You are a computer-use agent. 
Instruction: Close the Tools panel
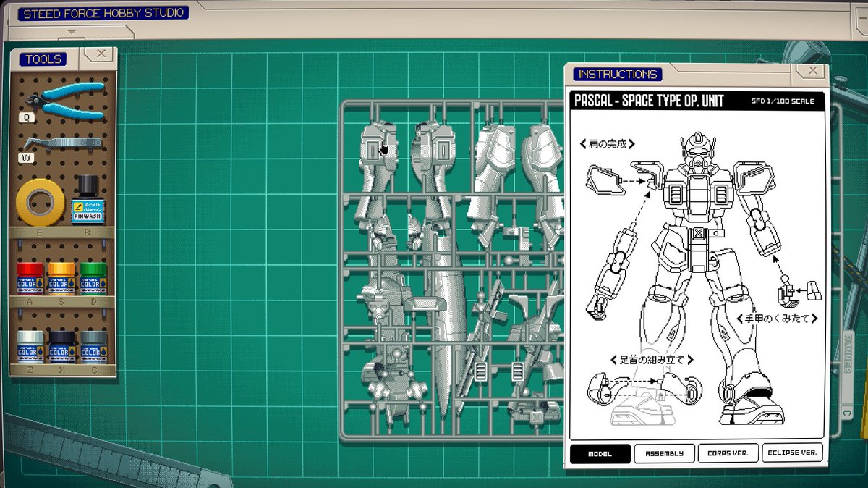101,54
